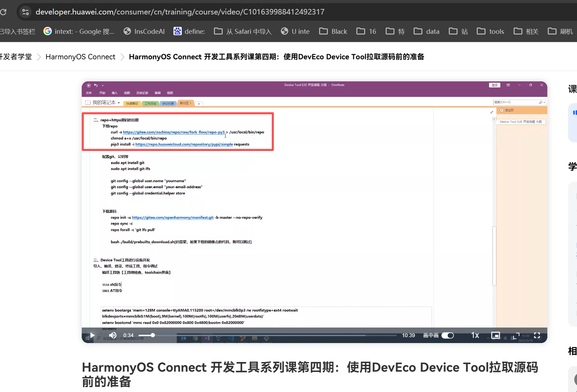Toggle the 画中画 switch off
Viewport: 577px width, 392px height.
point(448,335)
